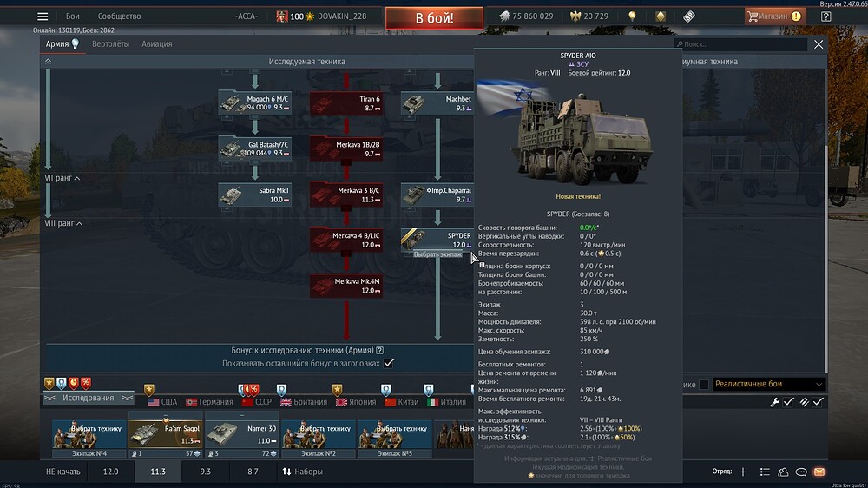Select the Ra'am Sagol crew slot
The width and height of the screenshot is (868, 488).
pos(166,435)
